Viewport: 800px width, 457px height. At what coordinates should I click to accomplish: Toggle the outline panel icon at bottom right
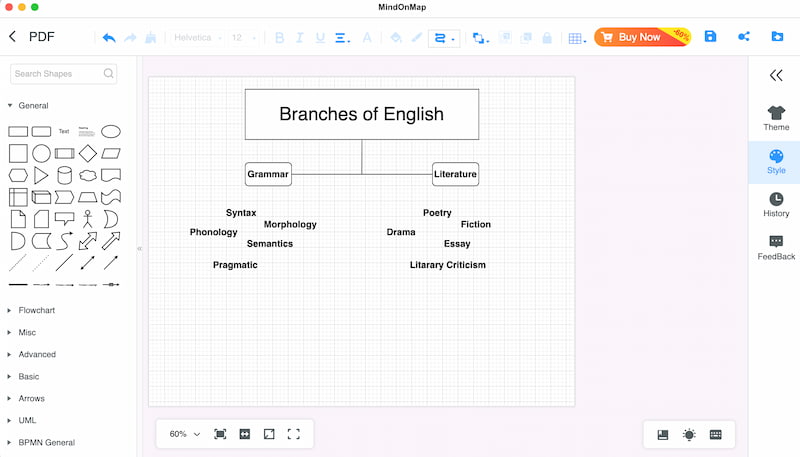pos(663,435)
